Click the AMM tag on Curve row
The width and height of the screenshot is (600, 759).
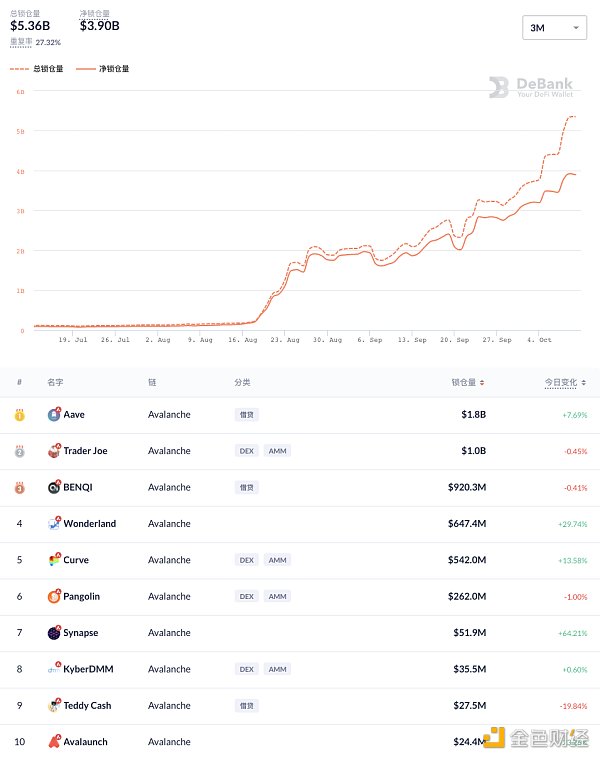click(x=277, y=560)
